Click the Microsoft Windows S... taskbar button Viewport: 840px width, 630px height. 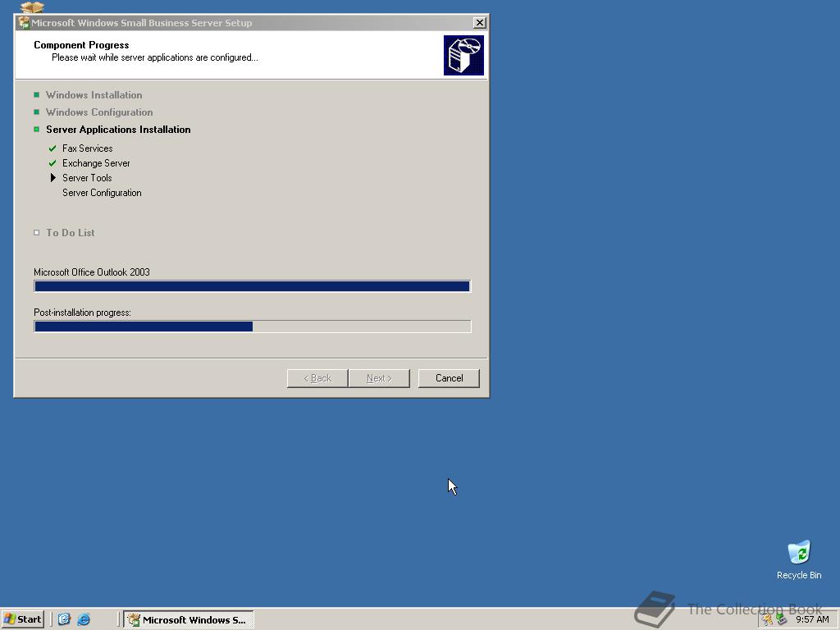click(x=189, y=620)
